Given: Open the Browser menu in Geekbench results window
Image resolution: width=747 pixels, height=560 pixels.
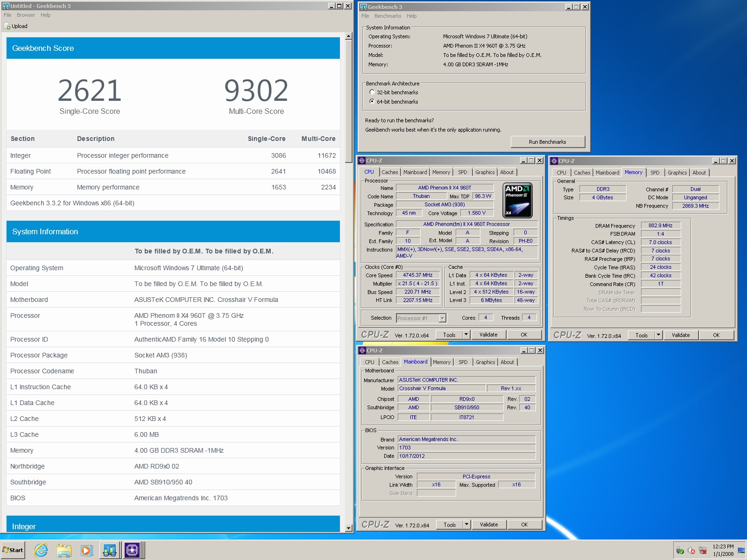Looking at the screenshot, I should (26, 15).
